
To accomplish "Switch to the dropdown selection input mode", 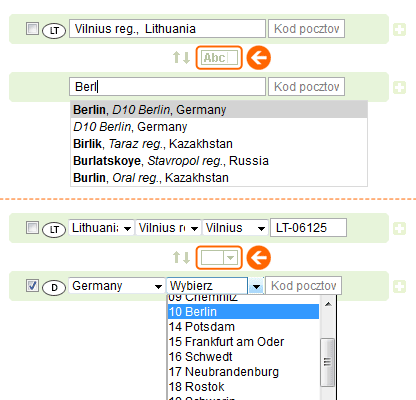I will pyautogui.click(x=219, y=258).
